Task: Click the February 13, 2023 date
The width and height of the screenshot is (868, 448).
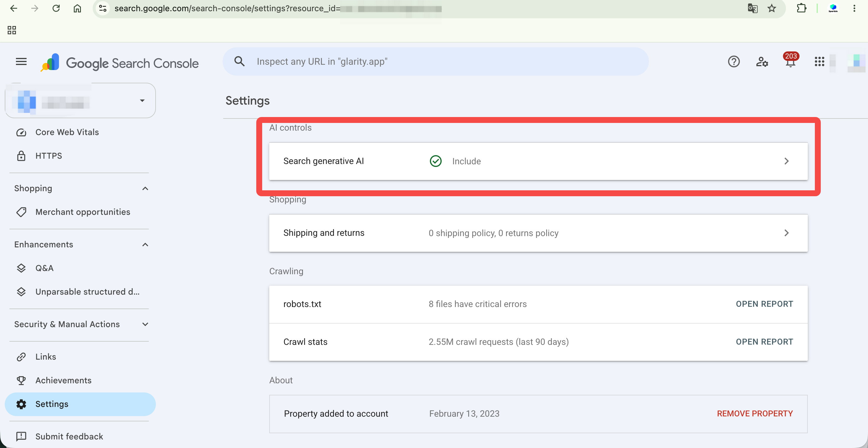Action: (464, 414)
